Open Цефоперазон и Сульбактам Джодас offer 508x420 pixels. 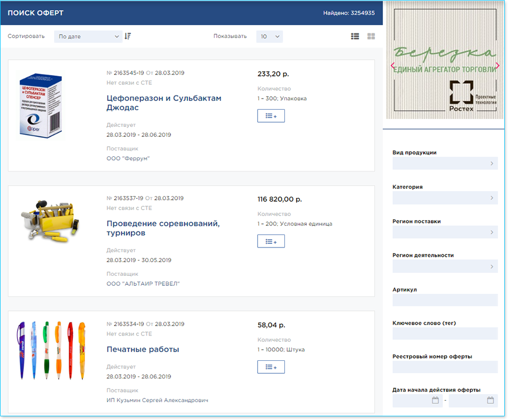(x=164, y=103)
